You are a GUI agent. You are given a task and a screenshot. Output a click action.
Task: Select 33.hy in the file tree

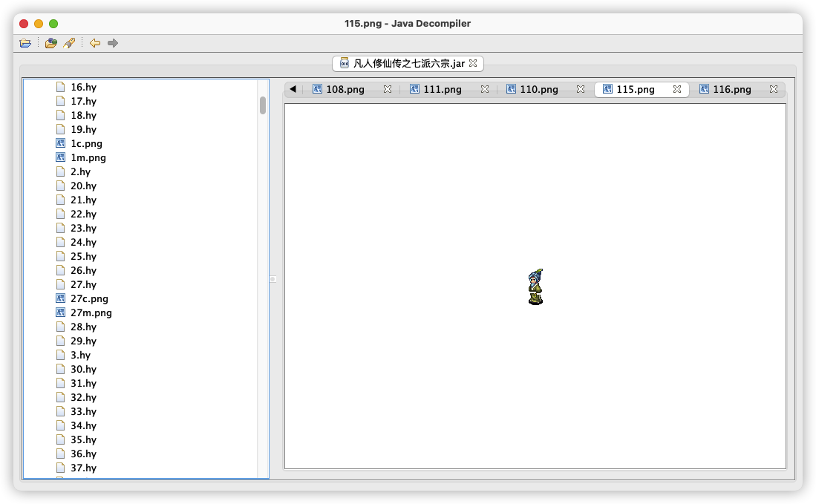[x=83, y=411]
